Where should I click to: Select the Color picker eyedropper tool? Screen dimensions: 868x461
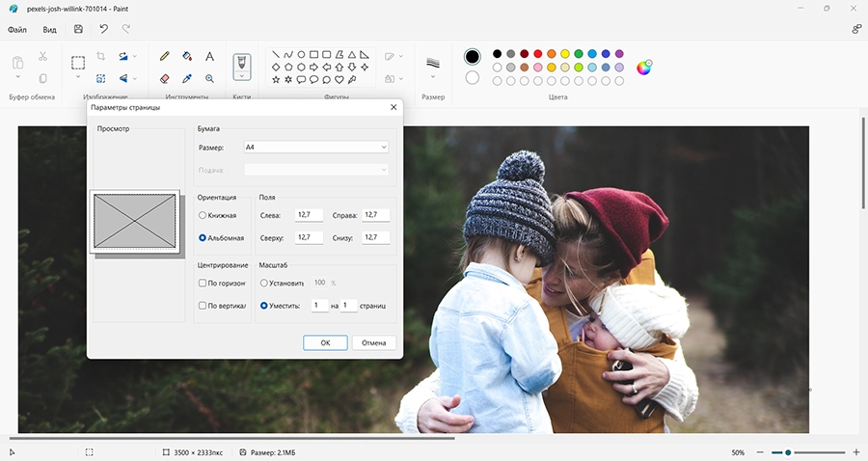pyautogui.click(x=187, y=78)
